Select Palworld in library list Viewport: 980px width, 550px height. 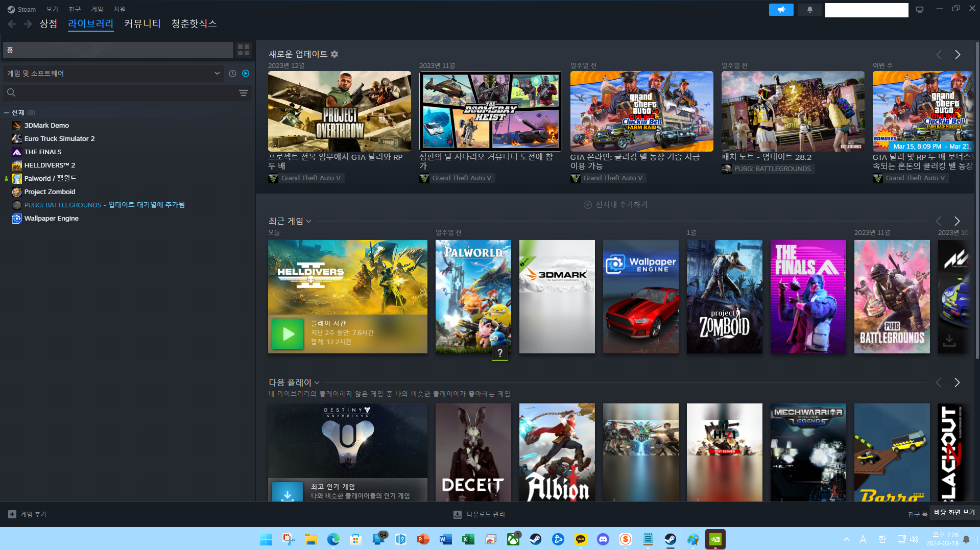coord(50,178)
